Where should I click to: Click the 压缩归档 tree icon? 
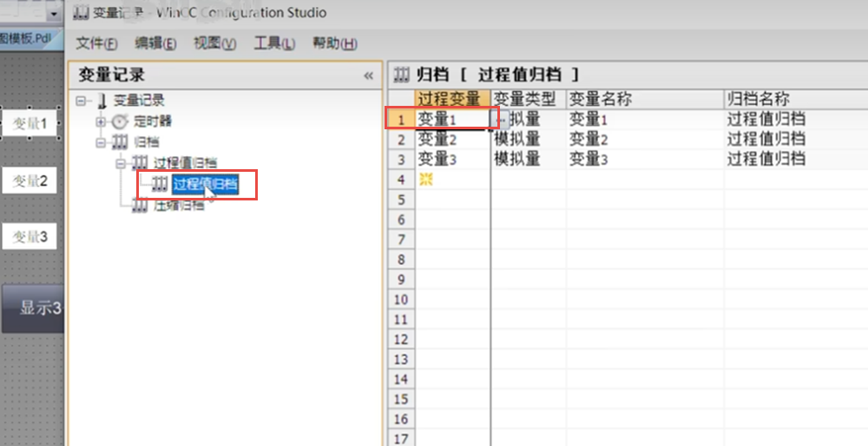[140, 206]
